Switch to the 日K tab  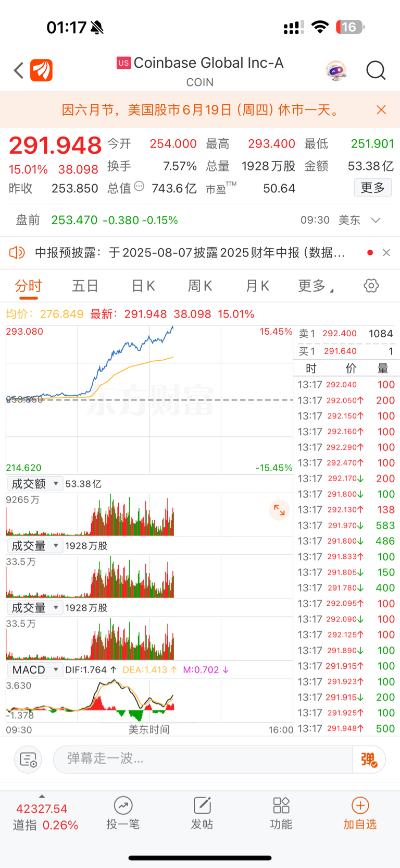coord(143,286)
